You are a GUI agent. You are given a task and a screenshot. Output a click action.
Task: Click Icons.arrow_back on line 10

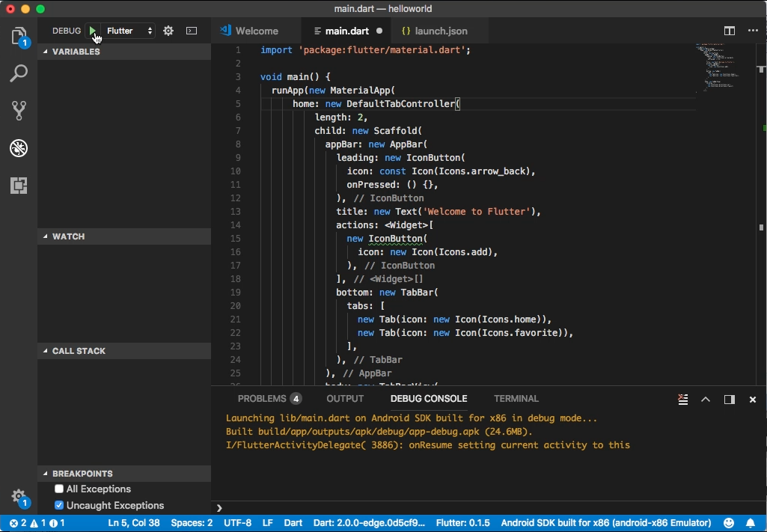click(x=482, y=171)
